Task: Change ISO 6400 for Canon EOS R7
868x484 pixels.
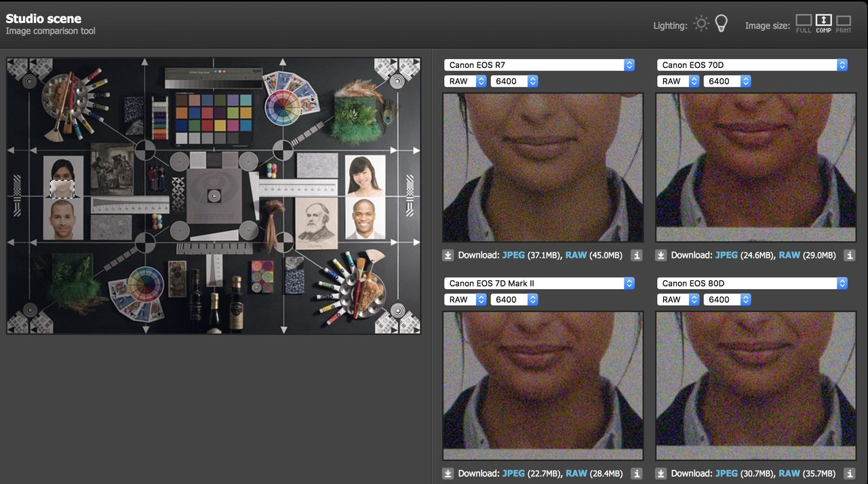Action: click(x=515, y=81)
